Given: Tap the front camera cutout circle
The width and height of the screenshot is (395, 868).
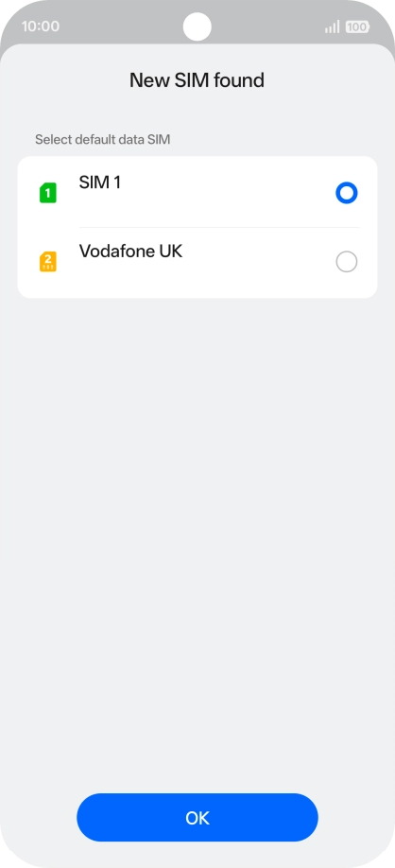Looking at the screenshot, I should tap(197, 26).
